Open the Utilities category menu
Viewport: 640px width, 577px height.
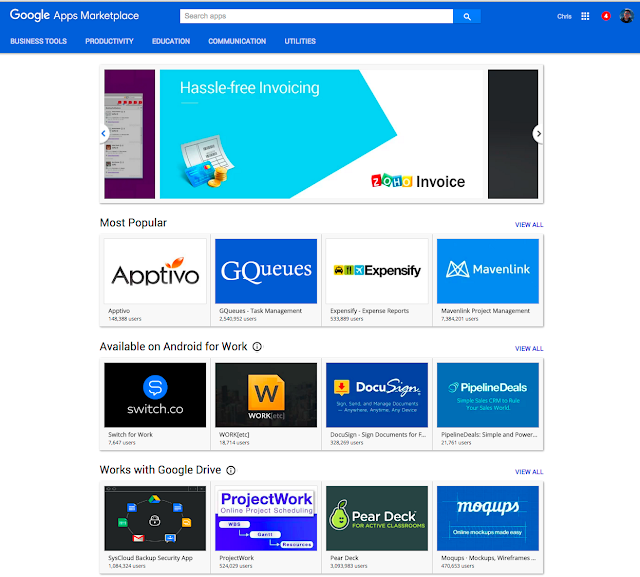[x=300, y=41]
